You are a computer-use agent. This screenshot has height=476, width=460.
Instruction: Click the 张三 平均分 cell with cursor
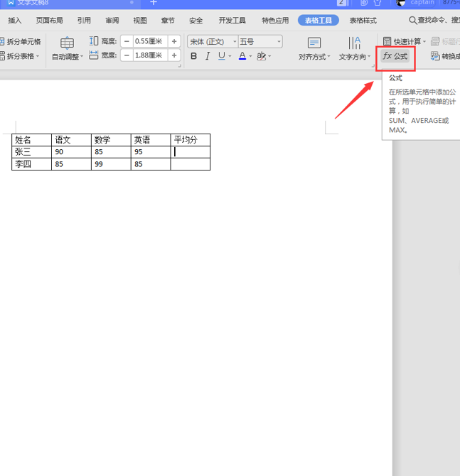point(191,152)
